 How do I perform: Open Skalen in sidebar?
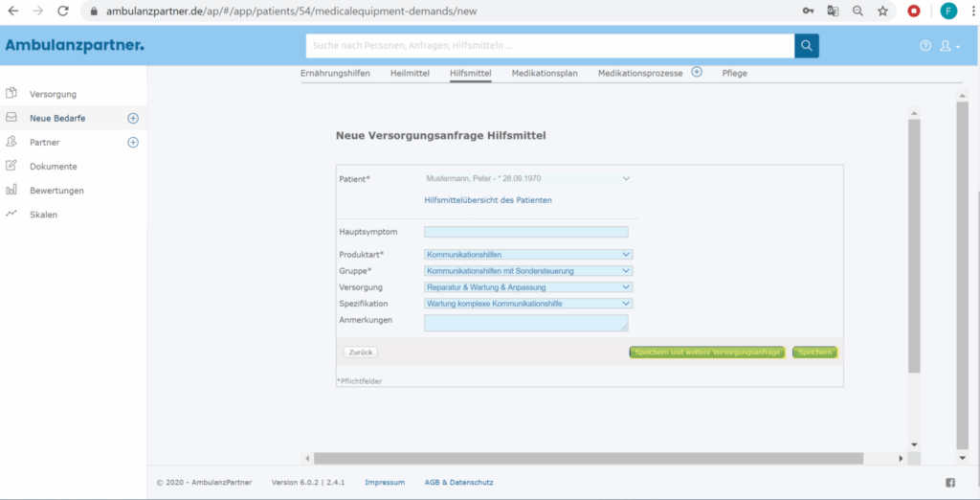(x=43, y=215)
